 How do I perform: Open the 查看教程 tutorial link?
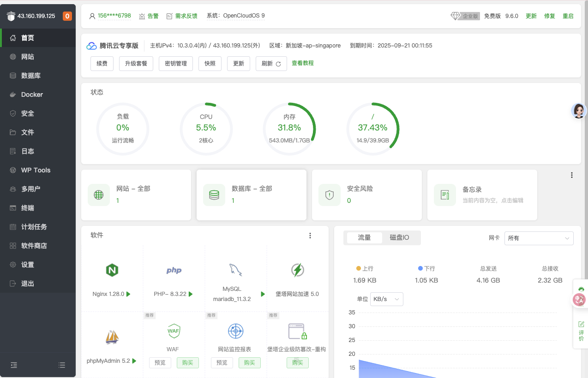(x=302, y=63)
